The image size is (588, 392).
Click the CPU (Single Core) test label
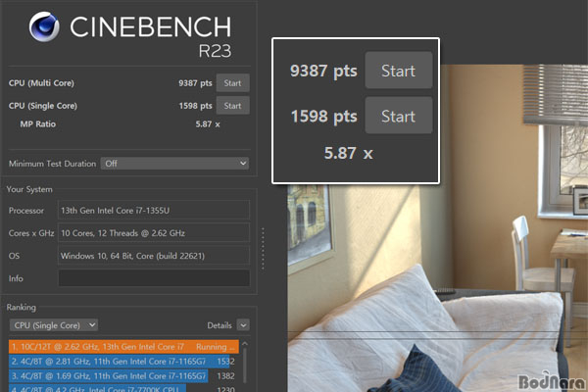[x=43, y=106]
